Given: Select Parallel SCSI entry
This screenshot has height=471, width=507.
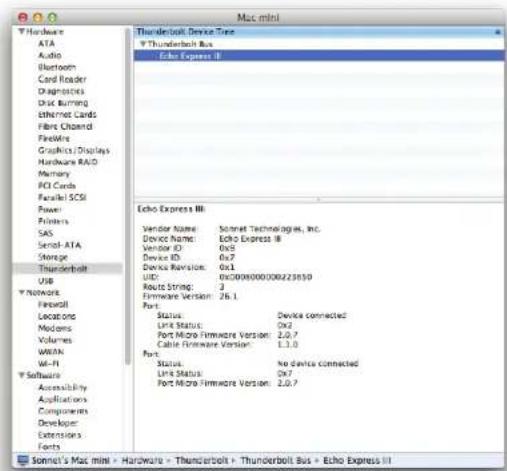Looking at the screenshot, I should 62,197.
